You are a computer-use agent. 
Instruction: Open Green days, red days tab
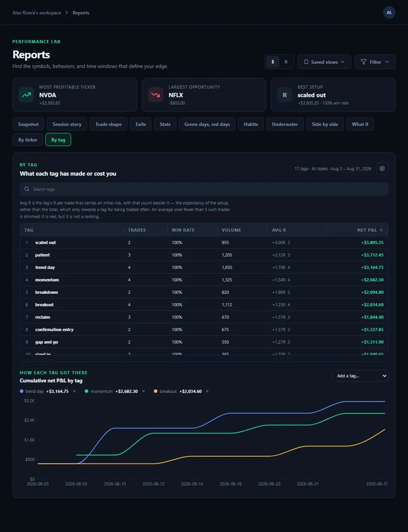coord(207,124)
